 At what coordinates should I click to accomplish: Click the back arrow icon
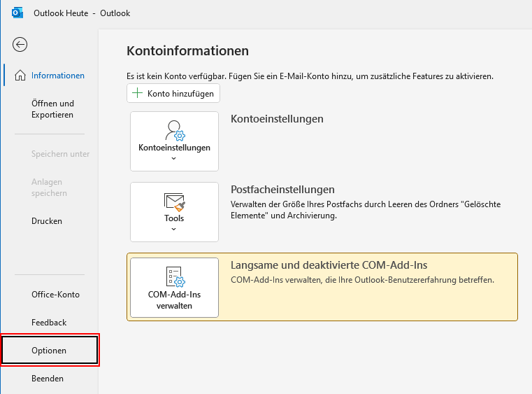click(x=20, y=45)
